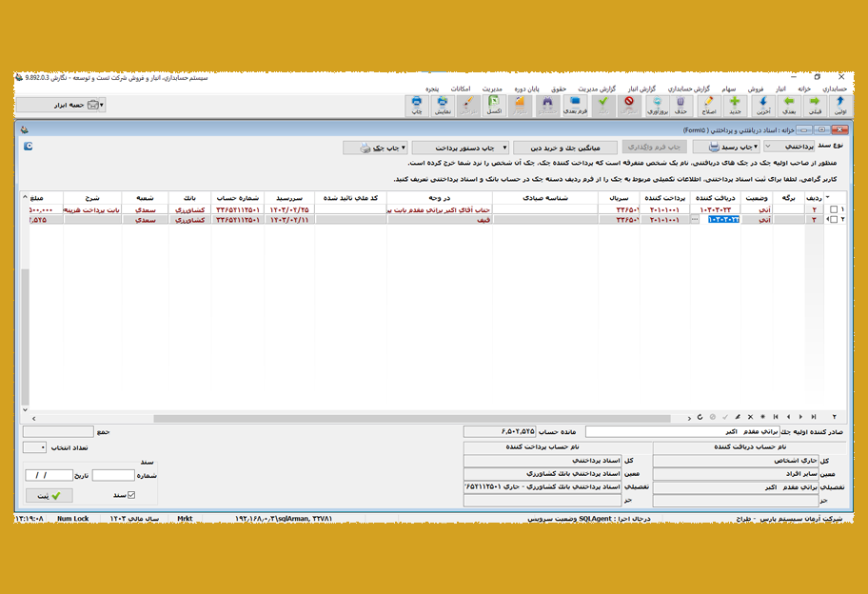The width and height of the screenshot is (868, 594).
Task: Edit the record with اصلاح
Action: pyautogui.click(x=708, y=105)
